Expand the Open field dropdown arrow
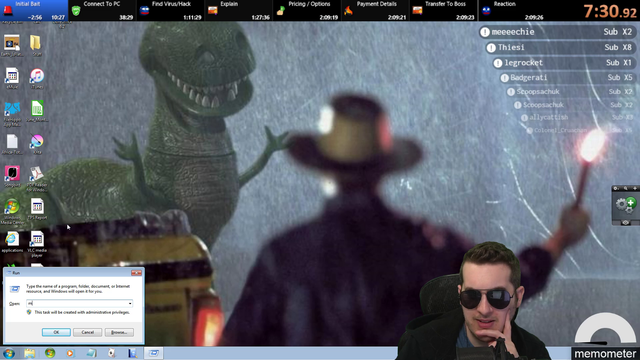The width and height of the screenshot is (640, 360). point(130,303)
